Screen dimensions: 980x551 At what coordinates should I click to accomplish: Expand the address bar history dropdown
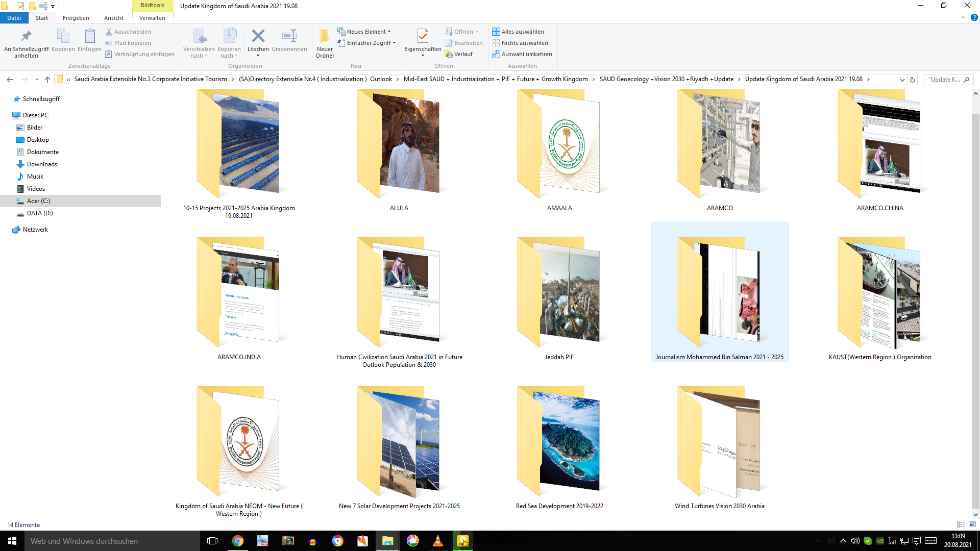point(902,80)
